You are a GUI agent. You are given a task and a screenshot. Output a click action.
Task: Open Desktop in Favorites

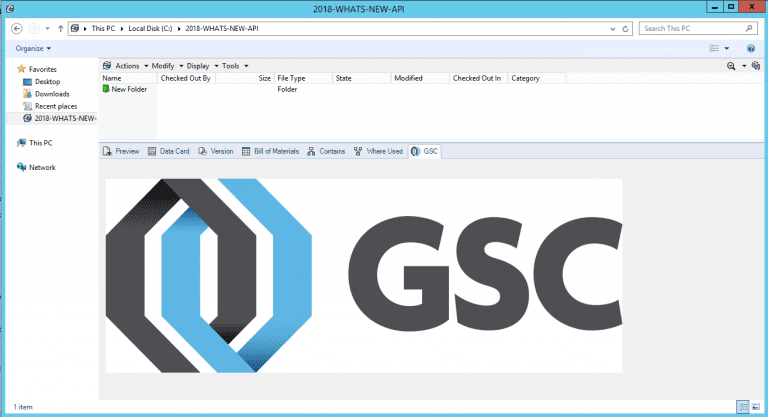(42, 81)
